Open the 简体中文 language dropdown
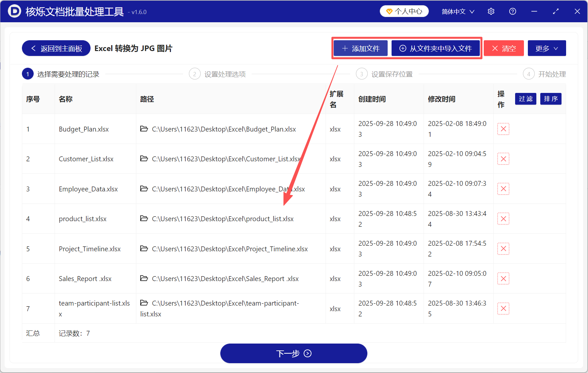The height and width of the screenshot is (373, 588). pos(457,11)
